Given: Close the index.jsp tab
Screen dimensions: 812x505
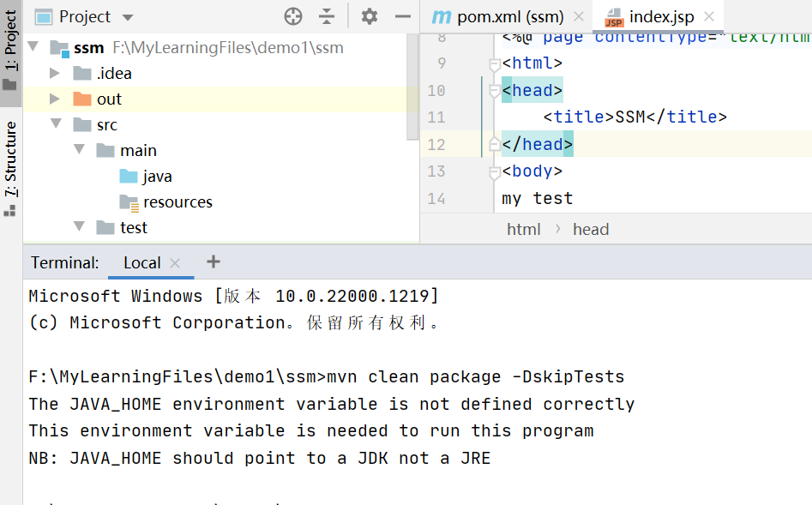Looking at the screenshot, I should pyautogui.click(x=709, y=16).
